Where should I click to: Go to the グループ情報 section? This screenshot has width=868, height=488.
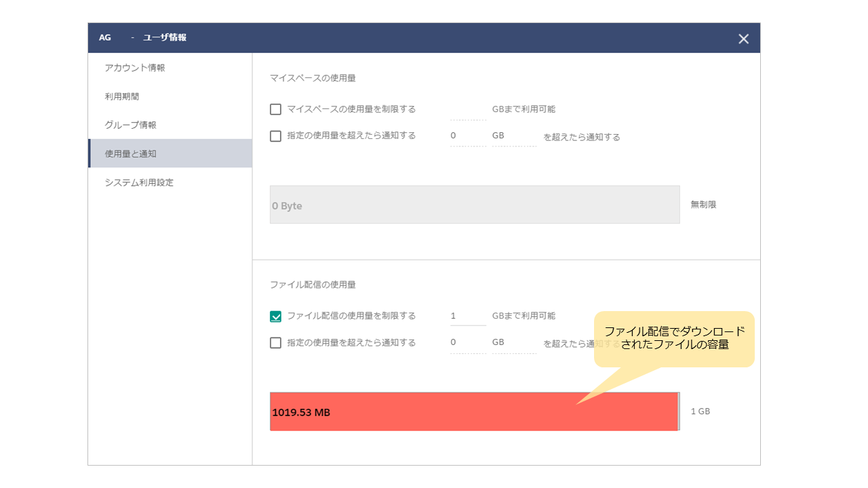pyautogui.click(x=131, y=125)
